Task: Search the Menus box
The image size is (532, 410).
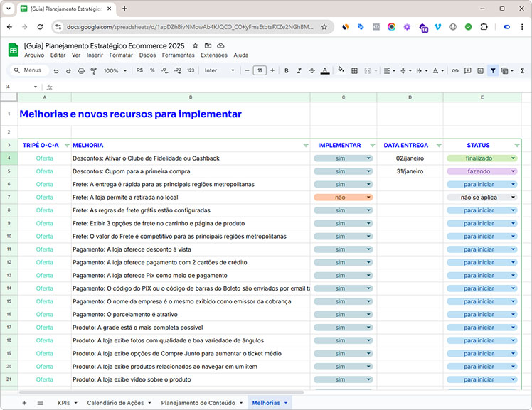Action: 29,70
